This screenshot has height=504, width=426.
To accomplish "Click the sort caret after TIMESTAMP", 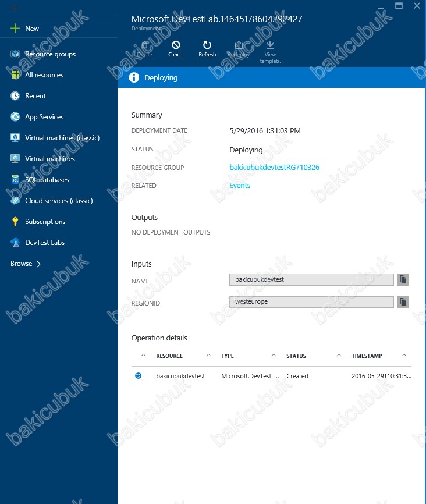I will (x=404, y=355).
